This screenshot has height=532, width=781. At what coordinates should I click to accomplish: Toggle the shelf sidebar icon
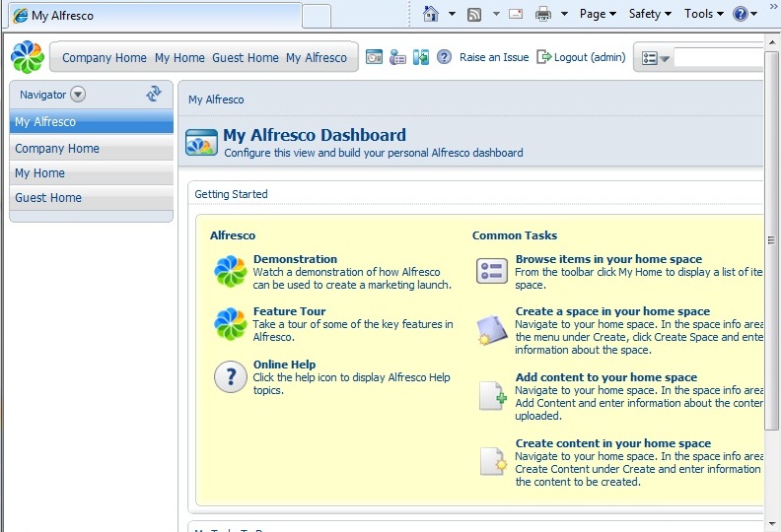coord(421,57)
